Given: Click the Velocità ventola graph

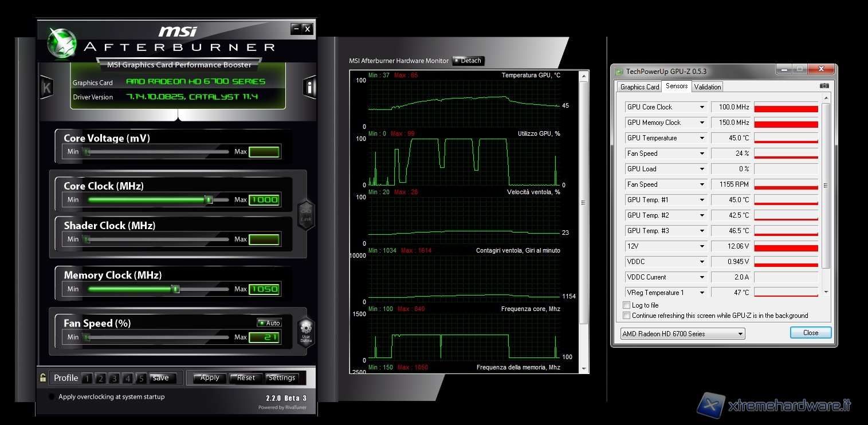Looking at the screenshot, I should click(464, 220).
